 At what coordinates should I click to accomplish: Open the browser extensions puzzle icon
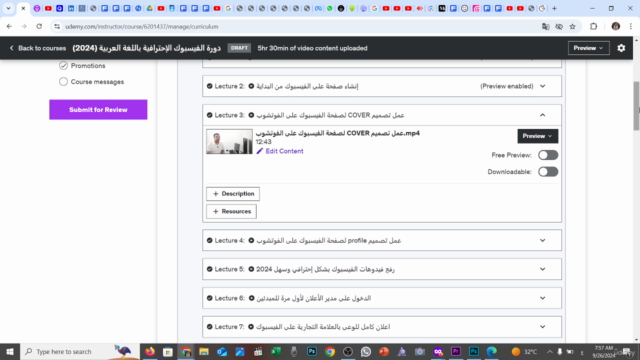(x=593, y=27)
